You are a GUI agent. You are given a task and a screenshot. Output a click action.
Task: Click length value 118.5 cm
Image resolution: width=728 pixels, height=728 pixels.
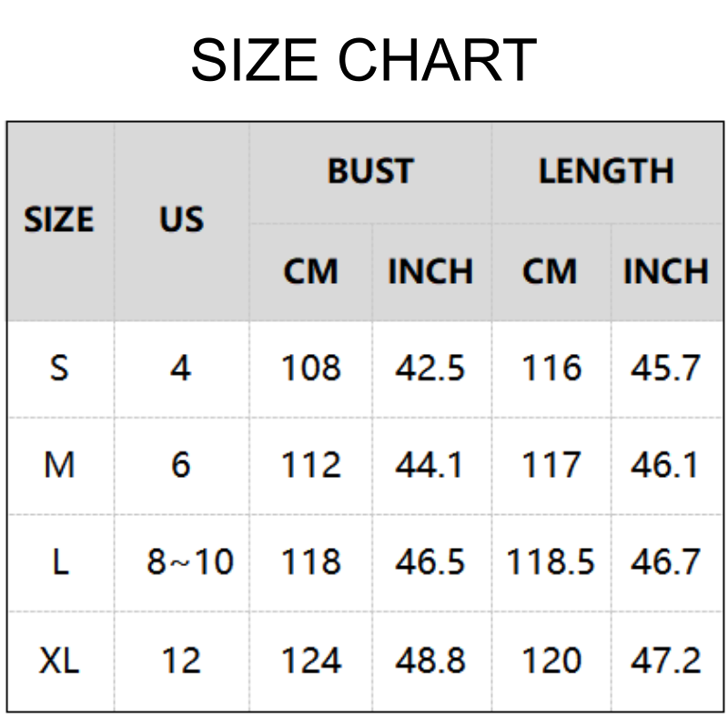551,562
